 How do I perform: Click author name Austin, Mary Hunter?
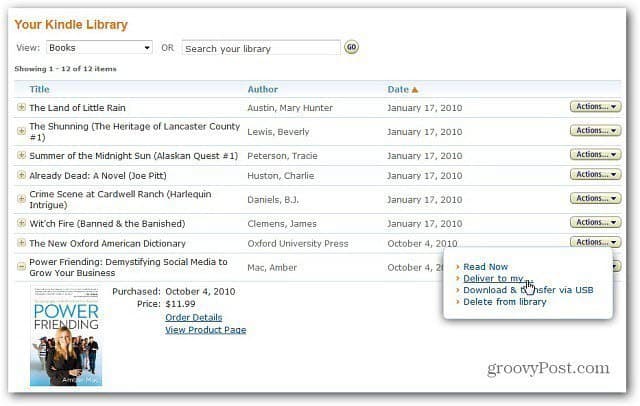pos(290,108)
